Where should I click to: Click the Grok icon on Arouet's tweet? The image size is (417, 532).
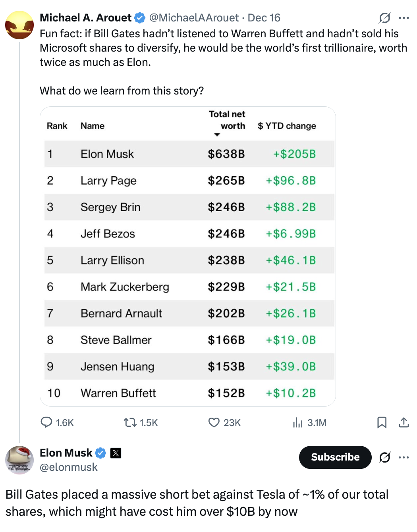tap(384, 18)
